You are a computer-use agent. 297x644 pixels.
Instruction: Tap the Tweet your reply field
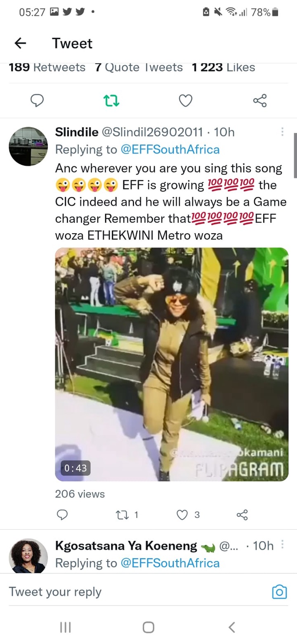[136, 592]
